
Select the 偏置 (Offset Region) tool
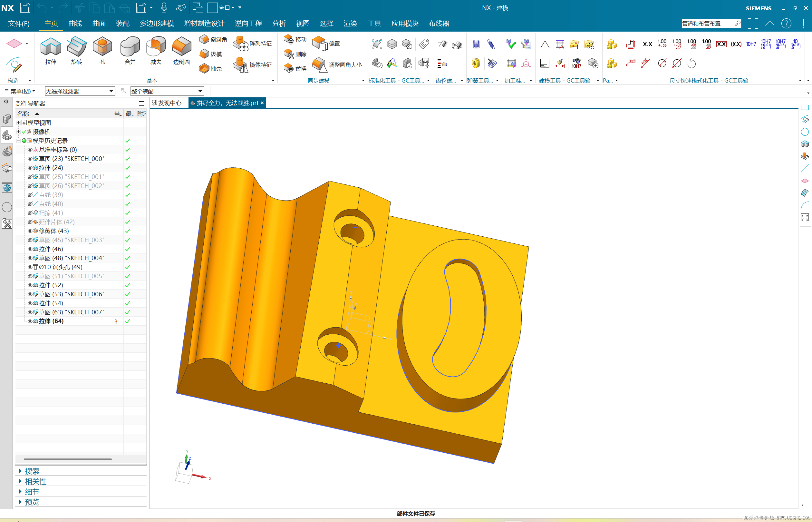(326, 44)
